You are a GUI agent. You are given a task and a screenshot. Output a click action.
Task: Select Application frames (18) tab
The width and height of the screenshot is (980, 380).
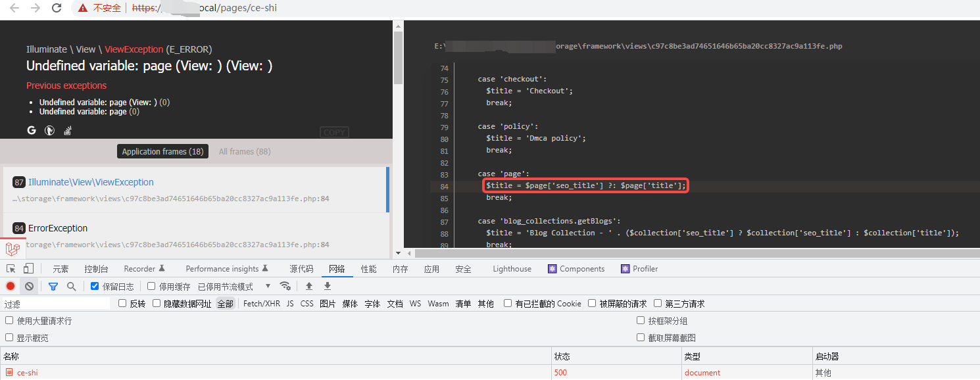tap(162, 151)
